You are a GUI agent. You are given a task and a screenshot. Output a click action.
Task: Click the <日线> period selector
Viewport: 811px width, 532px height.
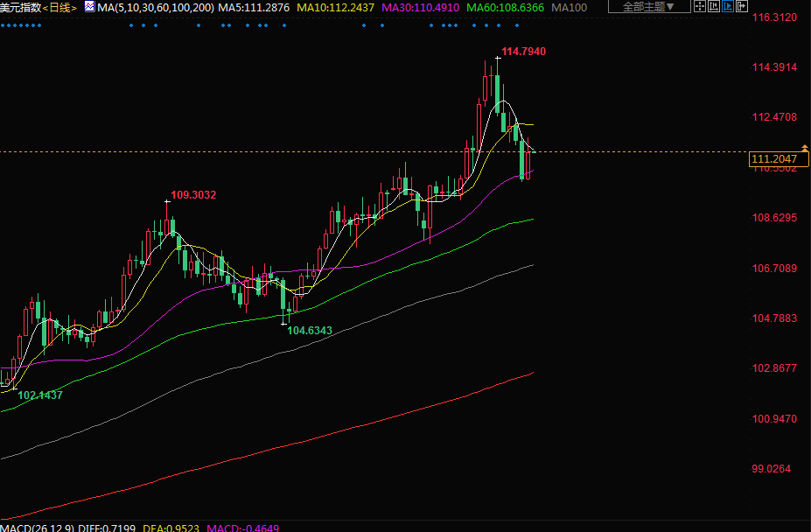[x=59, y=7]
